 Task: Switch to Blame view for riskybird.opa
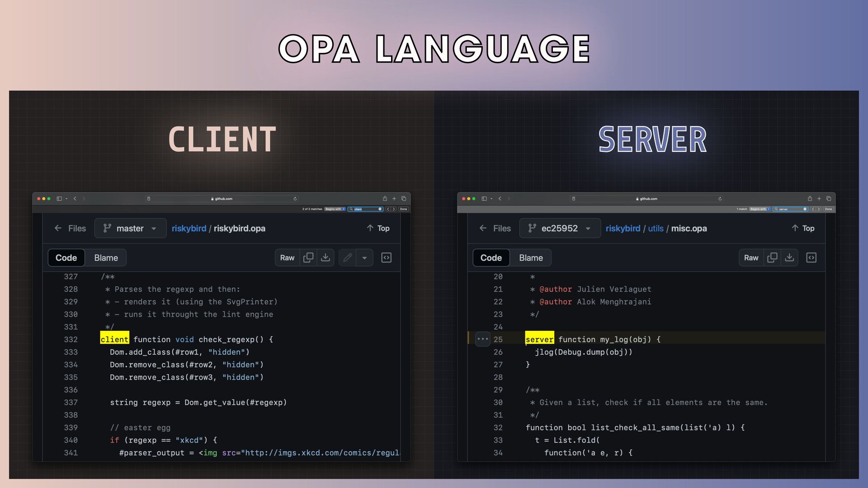[x=106, y=258]
